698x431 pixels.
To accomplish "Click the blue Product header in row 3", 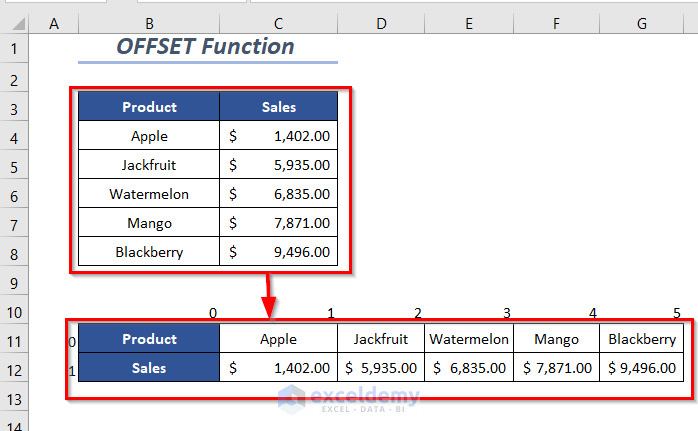I will pyautogui.click(x=149, y=107).
